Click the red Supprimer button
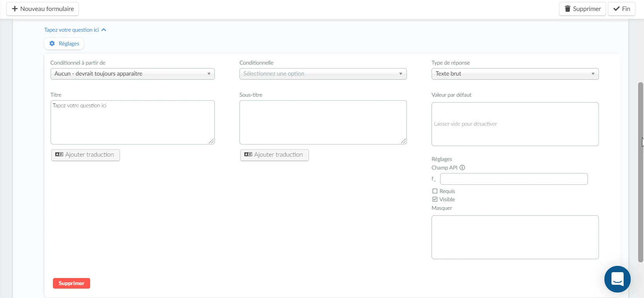644x298 pixels. [71, 283]
